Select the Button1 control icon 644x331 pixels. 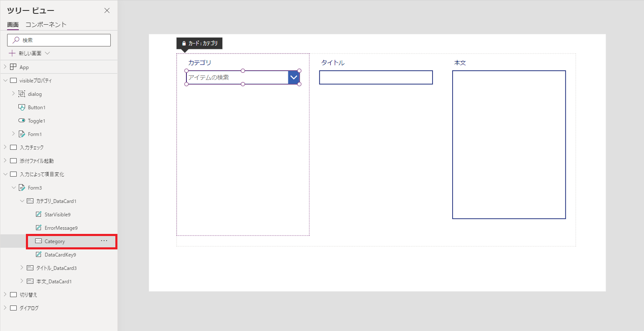point(22,107)
